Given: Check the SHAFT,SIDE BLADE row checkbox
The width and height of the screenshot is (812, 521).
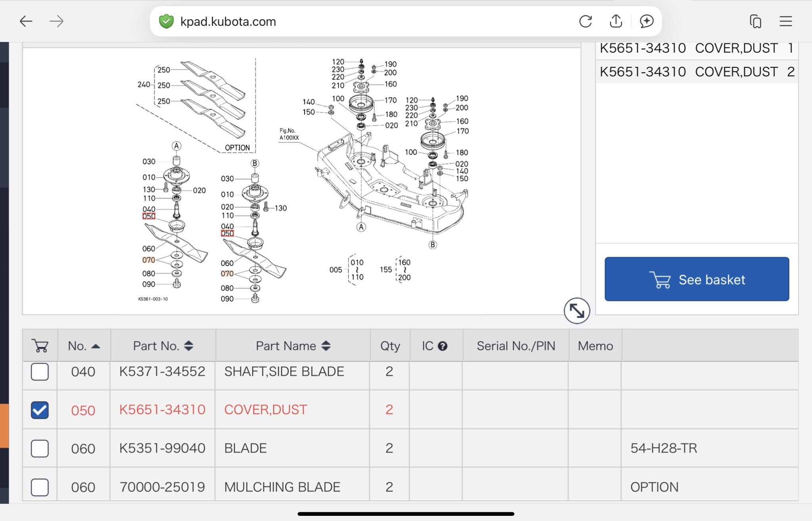Looking at the screenshot, I should 40,372.
